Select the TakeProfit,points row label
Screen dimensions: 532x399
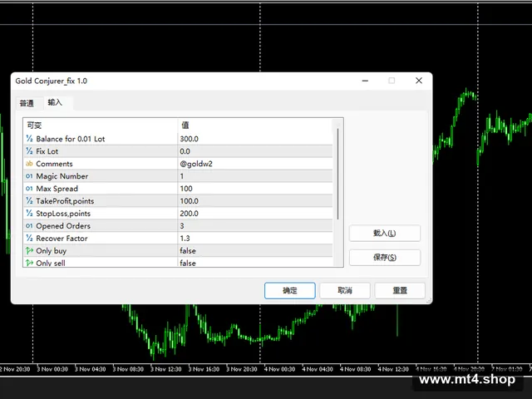tap(65, 201)
